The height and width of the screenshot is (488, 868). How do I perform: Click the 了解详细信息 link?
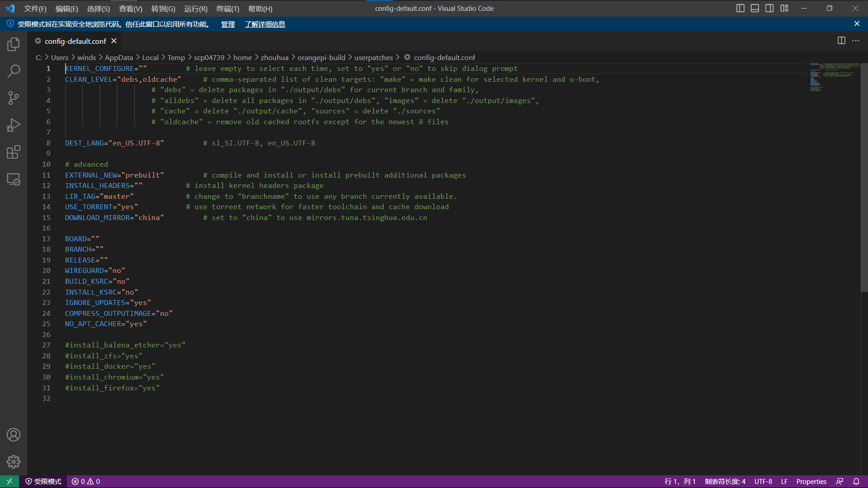tap(265, 24)
